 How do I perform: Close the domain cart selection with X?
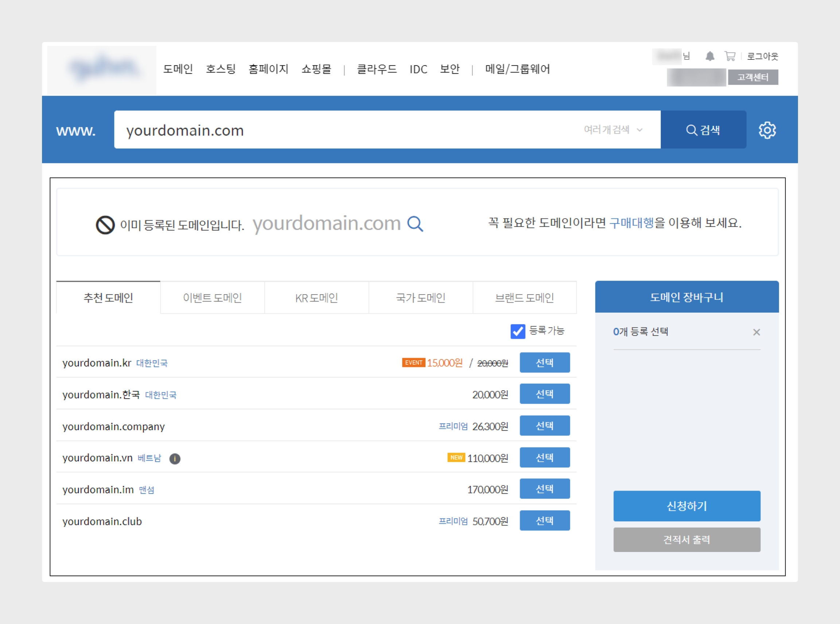756,332
